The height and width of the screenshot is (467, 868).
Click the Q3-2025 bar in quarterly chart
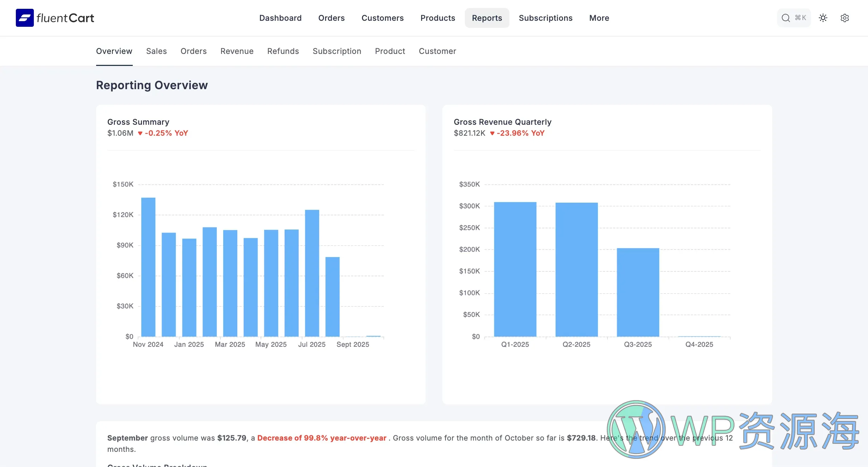click(637, 293)
